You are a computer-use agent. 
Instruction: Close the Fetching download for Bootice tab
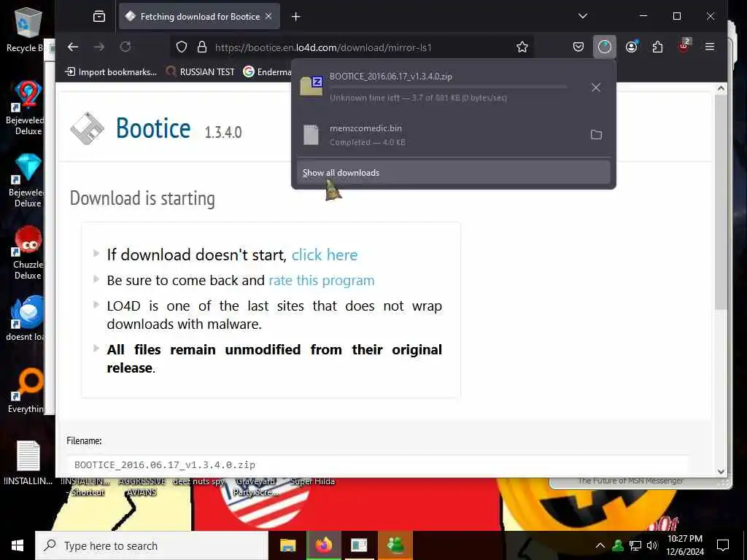point(268,16)
